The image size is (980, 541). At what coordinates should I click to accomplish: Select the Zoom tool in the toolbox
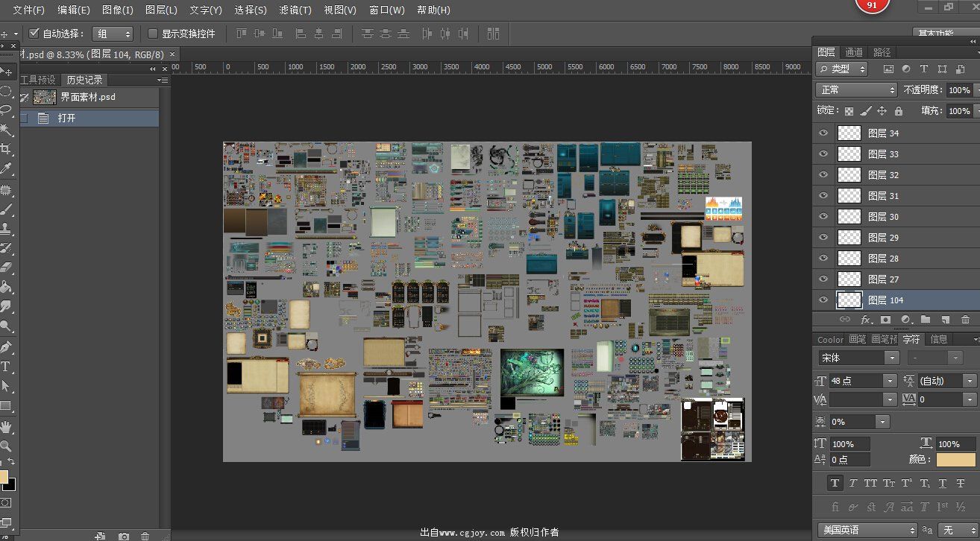tap(6, 446)
